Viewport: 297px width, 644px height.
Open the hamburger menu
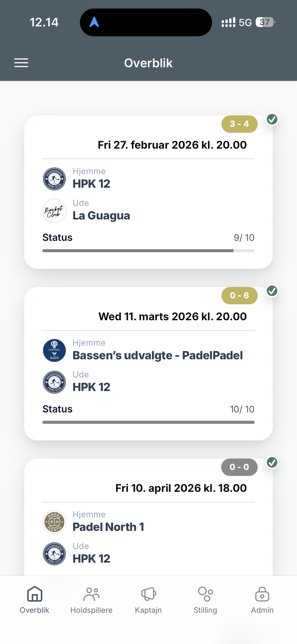click(21, 63)
